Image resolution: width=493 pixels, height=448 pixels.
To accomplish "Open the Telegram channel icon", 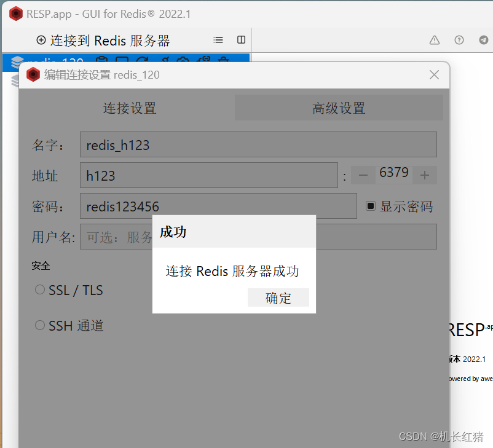I will click(484, 40).
